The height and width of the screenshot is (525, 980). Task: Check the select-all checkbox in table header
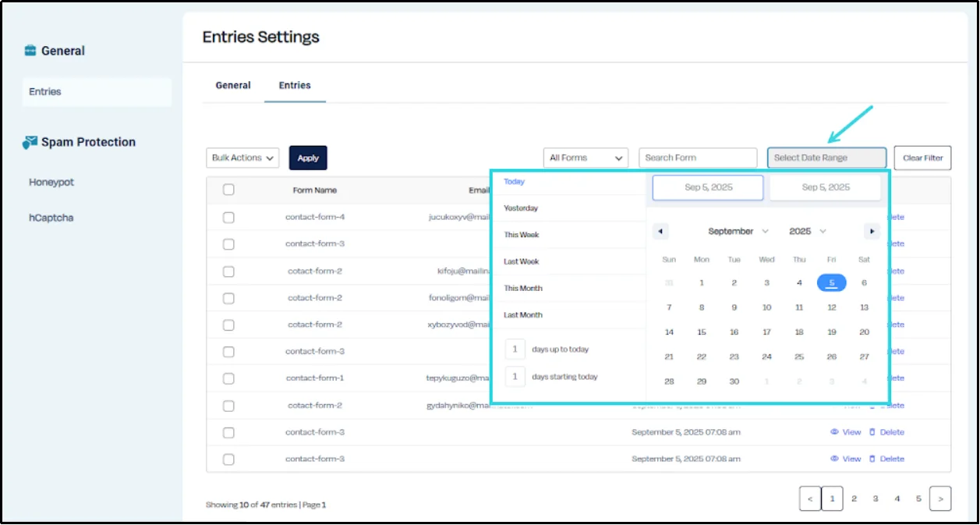228,189
